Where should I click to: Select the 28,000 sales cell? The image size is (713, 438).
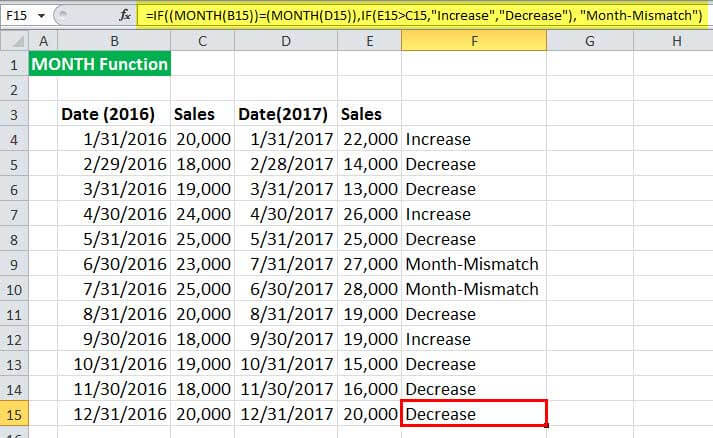pyautogui.click(x=370, y=289)
